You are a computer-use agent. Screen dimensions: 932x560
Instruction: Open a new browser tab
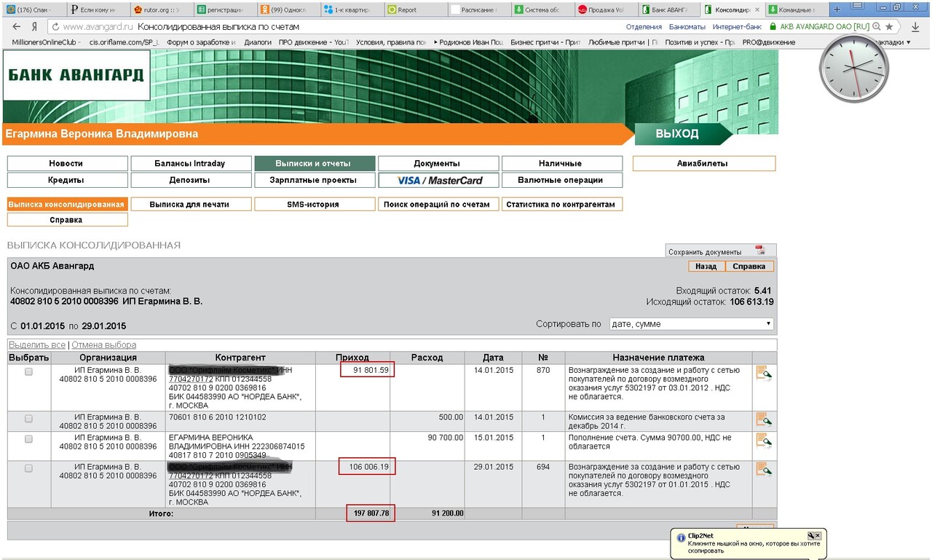coord(837,9)
